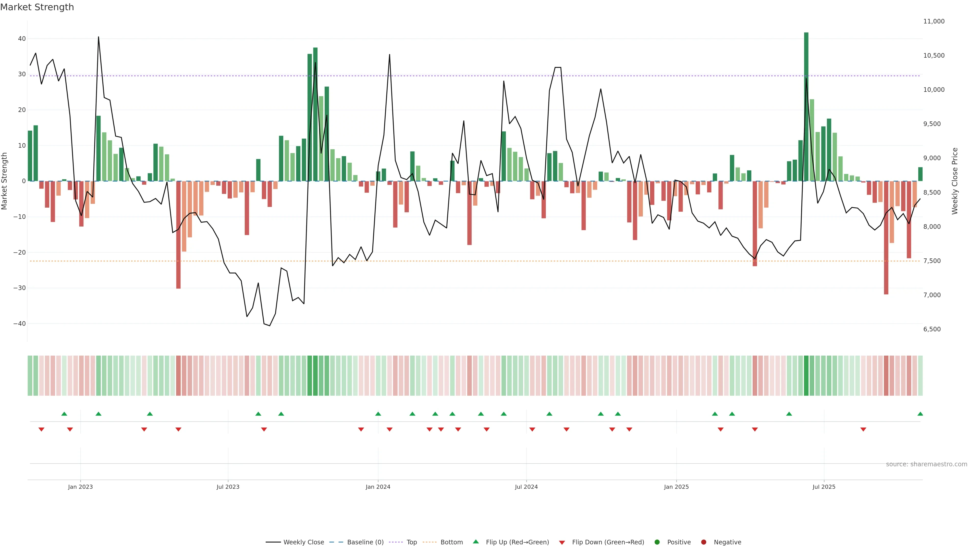This screenshot has height=551, width=980.
Task: Toggle the Top legend label
Action: click(412, 542)
